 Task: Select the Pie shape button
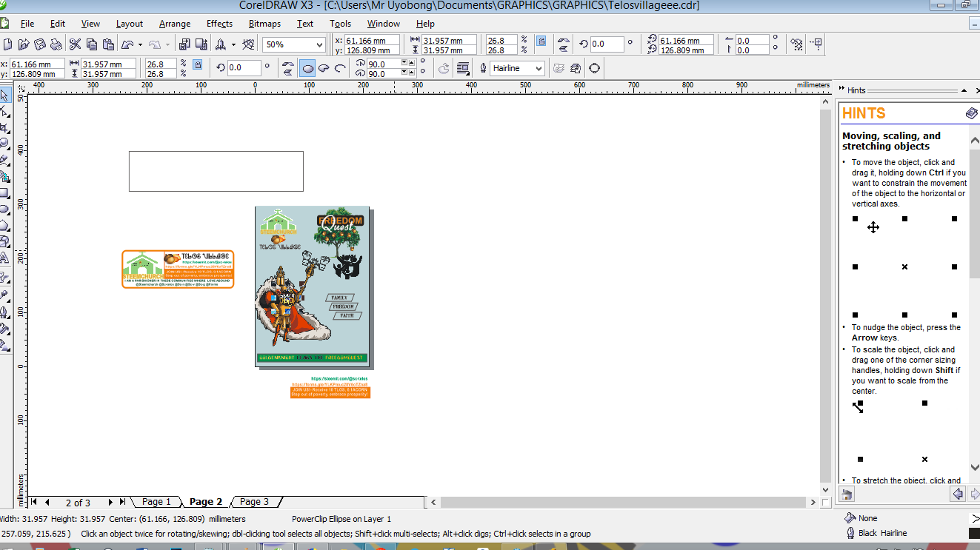[x=324, y=68]
